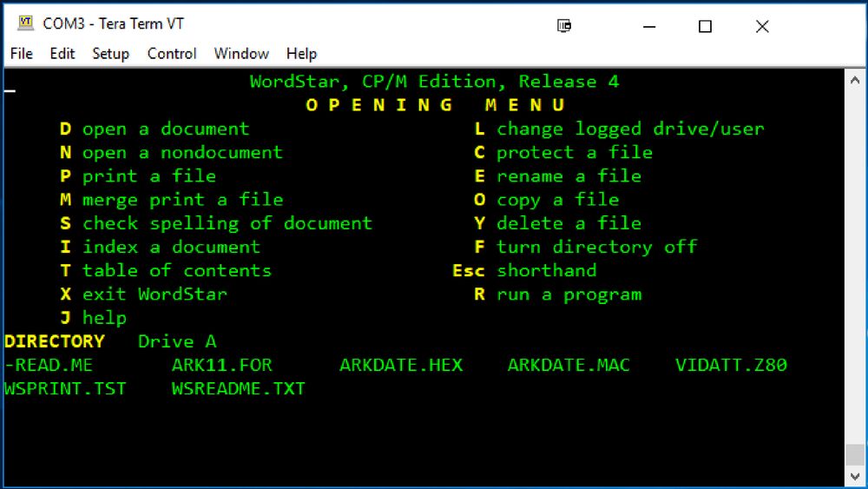Maximize the Tera Term window
This screenshot has width=868, height=489.
(705, 26)
